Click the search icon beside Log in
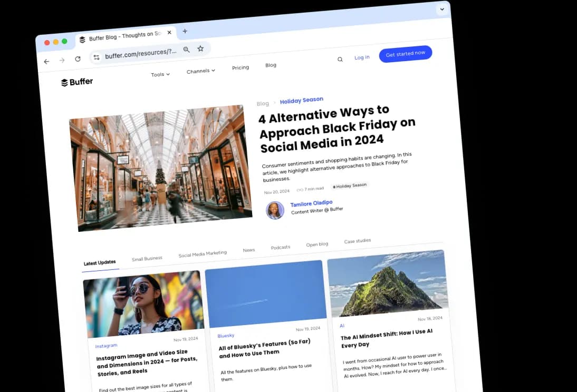577x392 pixels. tap(340, 60)
